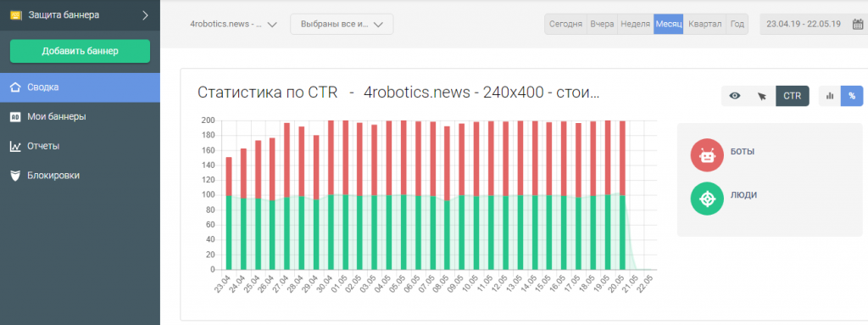The image size is (868, 325).
Task: Toggle the red БОТЫ robot legend icon
Action: pos(707,155)
